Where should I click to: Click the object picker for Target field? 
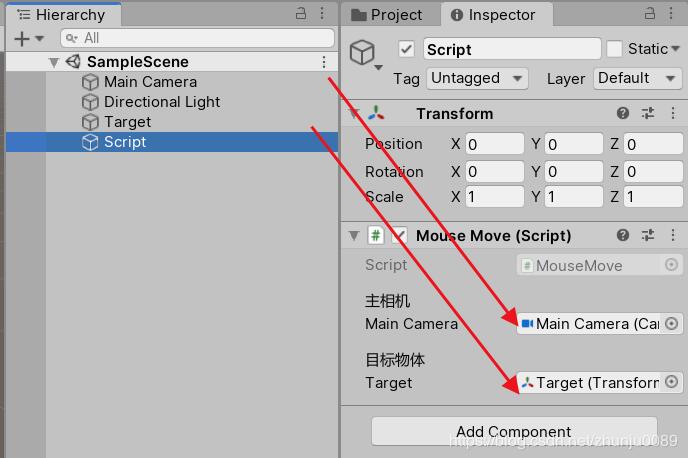pos(671,382)
